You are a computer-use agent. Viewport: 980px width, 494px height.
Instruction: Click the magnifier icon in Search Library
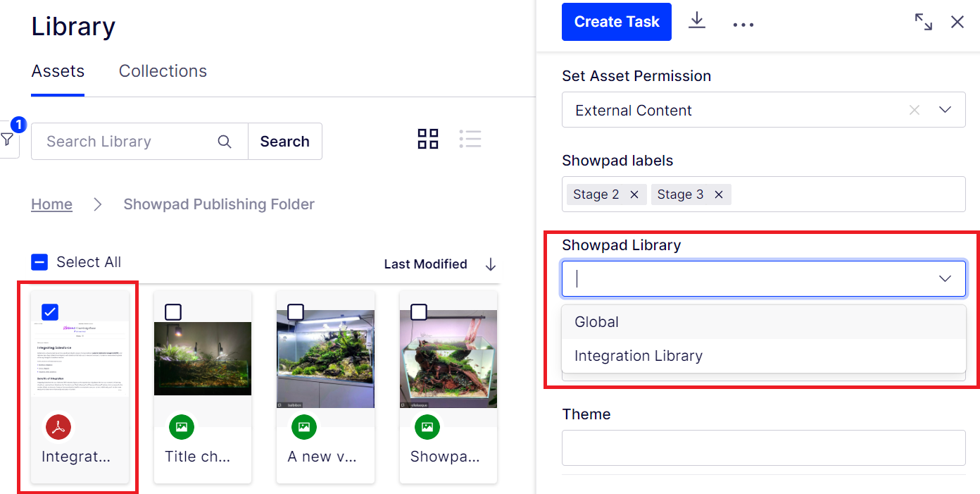pyautogui.click(x=225, y=142)
